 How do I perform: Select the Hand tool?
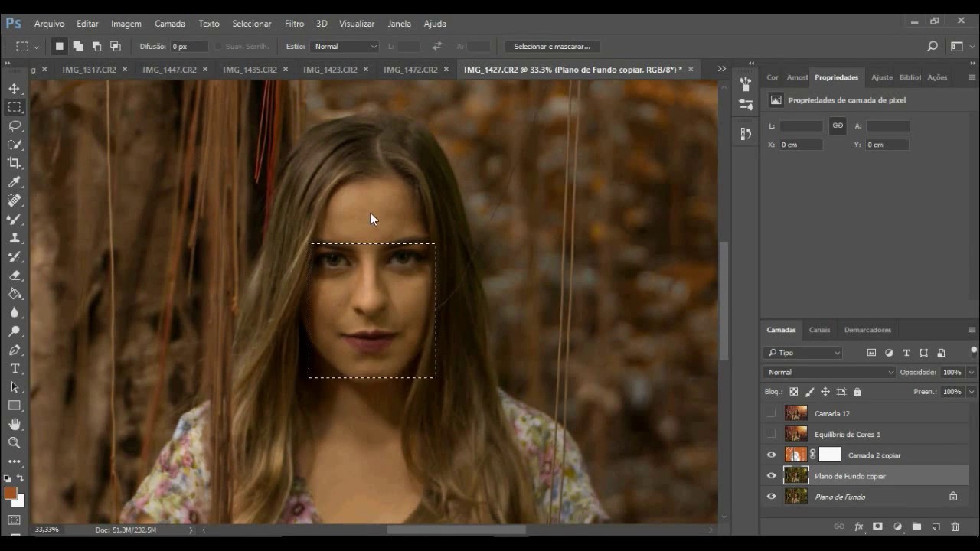click(15, 424)
